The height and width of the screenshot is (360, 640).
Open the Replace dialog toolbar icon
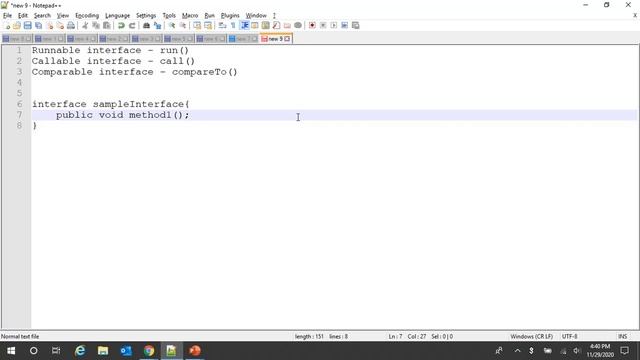(157, 25)
